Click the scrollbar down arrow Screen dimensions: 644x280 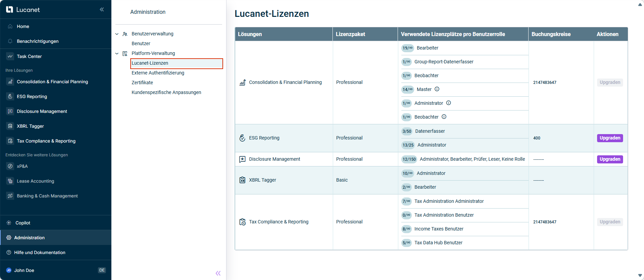(x=640, y=275)
